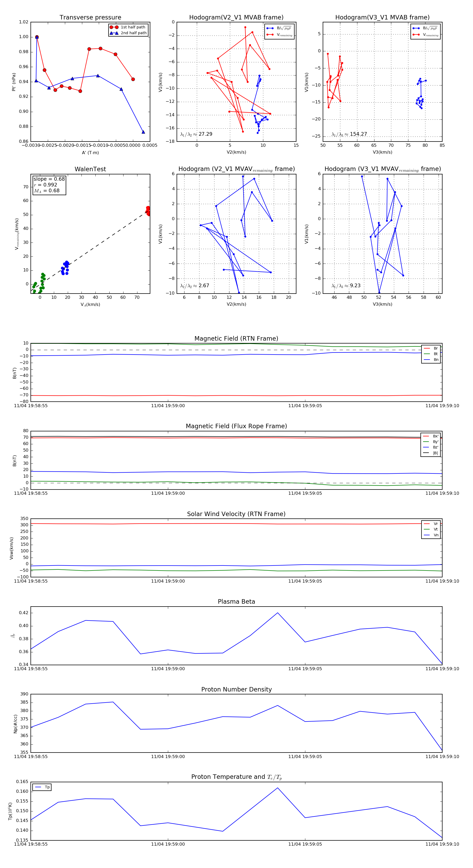Click V_remaining legend entry in V3_V1 MVAB hodogram
The image size is (473, 868).
pos(425,35)
